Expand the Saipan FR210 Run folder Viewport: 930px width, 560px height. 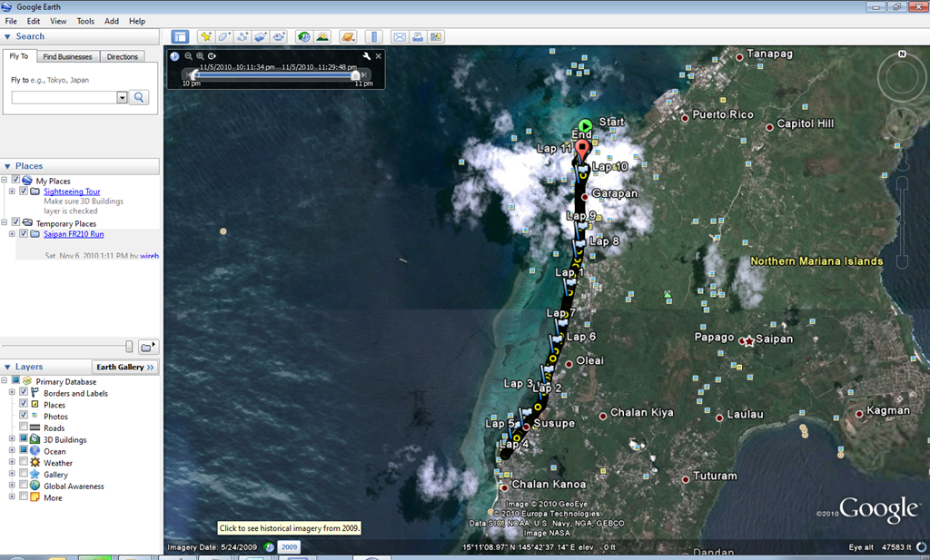(12, 234)
